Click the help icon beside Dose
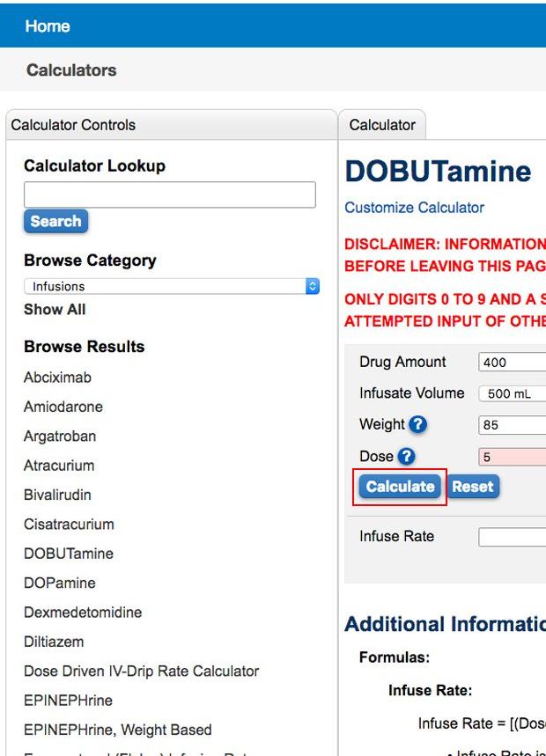The width and height of the screenshot is (546, 756). pos(406,456)
